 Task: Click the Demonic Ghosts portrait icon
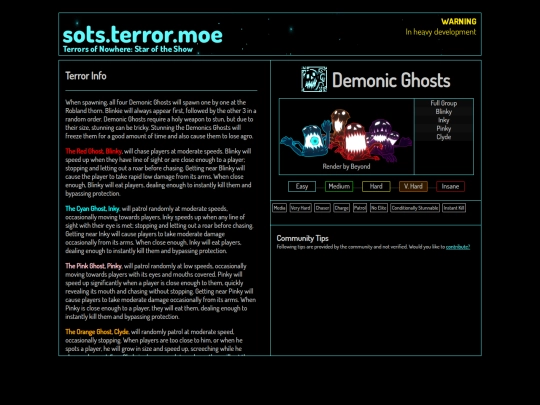tap(314, 79)
